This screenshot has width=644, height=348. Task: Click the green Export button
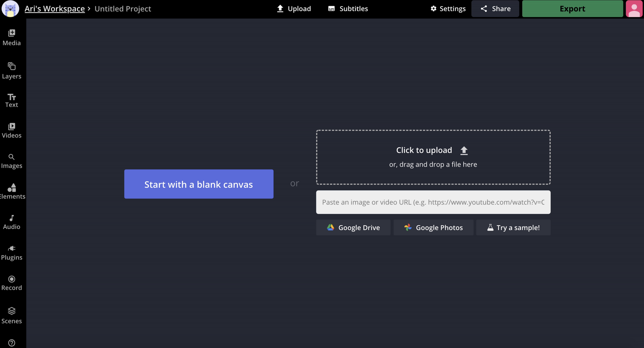pyautogui.click(x=572, y=9)
